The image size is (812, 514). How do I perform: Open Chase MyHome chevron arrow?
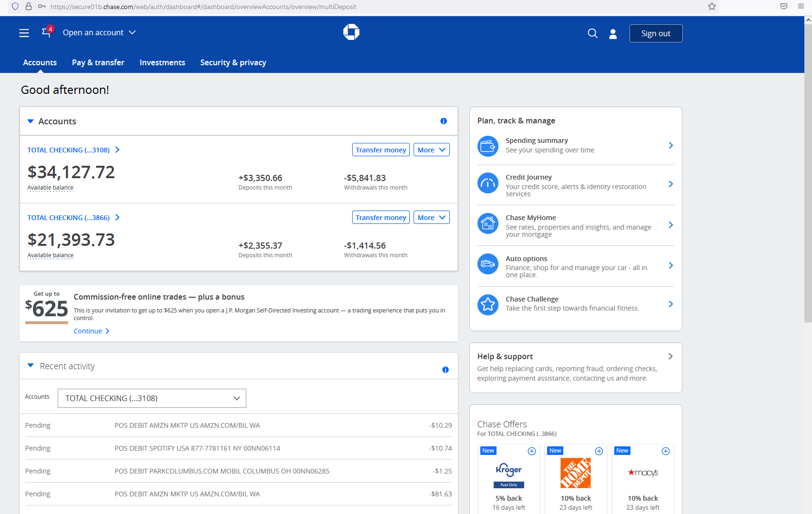670,225
